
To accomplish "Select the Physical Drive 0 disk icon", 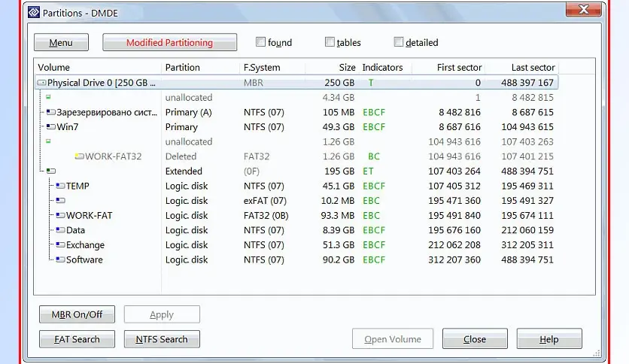I will click(42, 83).
